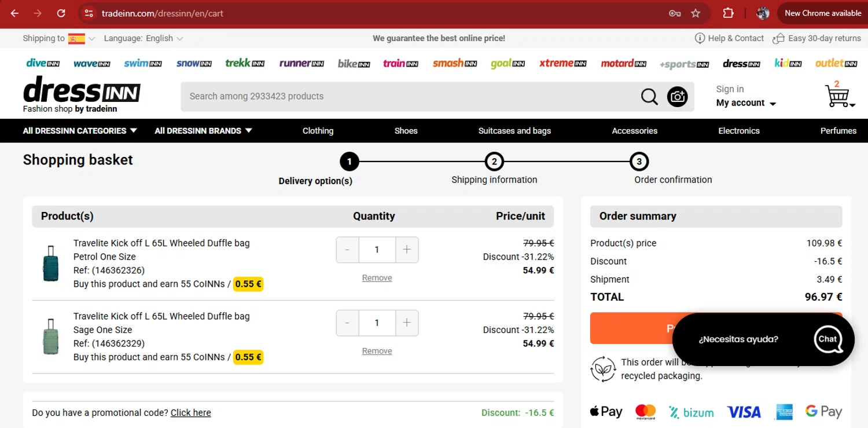Open the smashinn store logo
This screenshot has width=868, height=428.
coord(455,63)
